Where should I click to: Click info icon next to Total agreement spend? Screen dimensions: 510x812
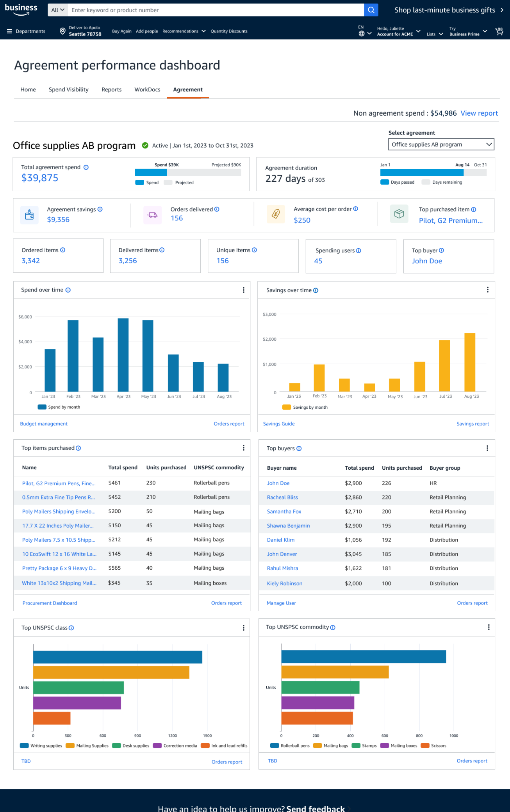(x=86, y=167)
